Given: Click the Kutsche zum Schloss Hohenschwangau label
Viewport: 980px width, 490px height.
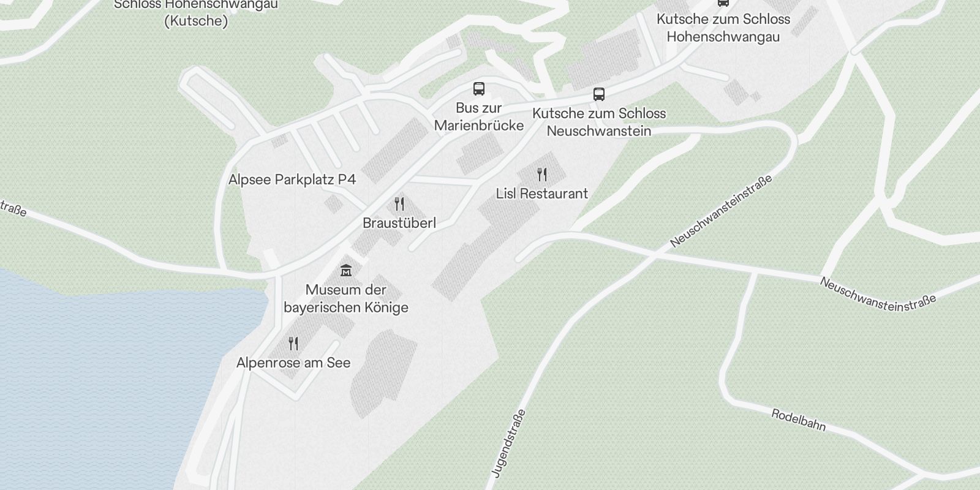Looking at the screenshot, I should (x=723, y=28).
